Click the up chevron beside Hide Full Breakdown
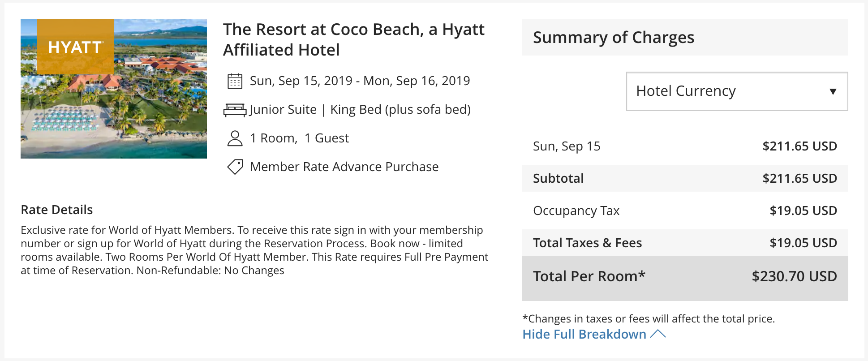Screen dimensions: 868x361 click(658, 334)
